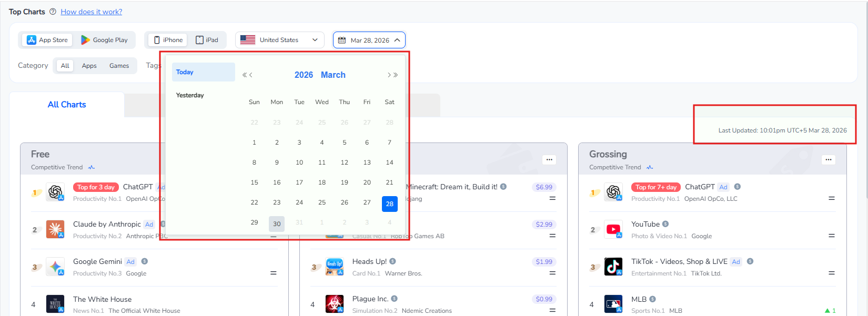Click the $6.99 Minecraft price tag
The image size is (868, 316).
pos(544,187)
